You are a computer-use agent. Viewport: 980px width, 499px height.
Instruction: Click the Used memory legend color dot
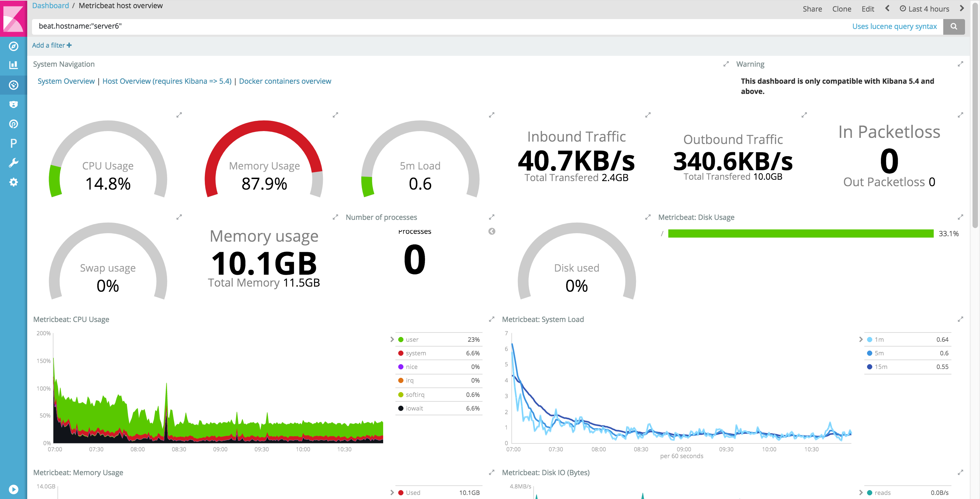tap(401, 493)
